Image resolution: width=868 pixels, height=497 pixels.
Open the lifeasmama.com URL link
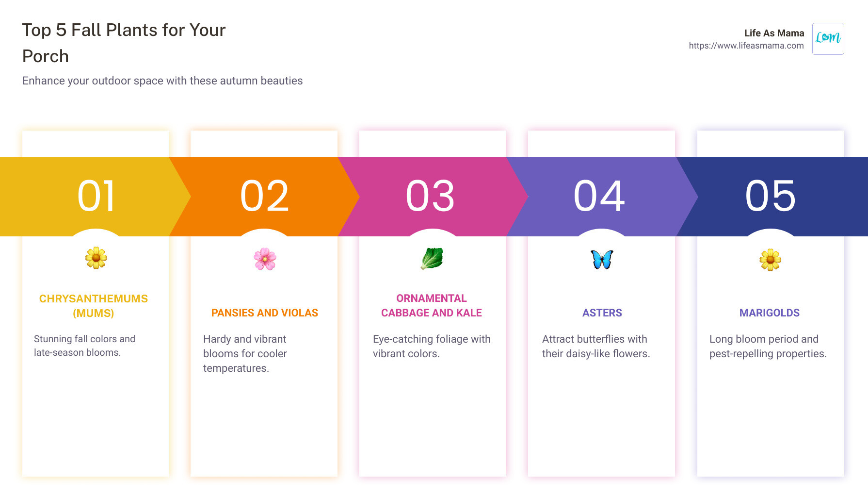coord(746,46)
